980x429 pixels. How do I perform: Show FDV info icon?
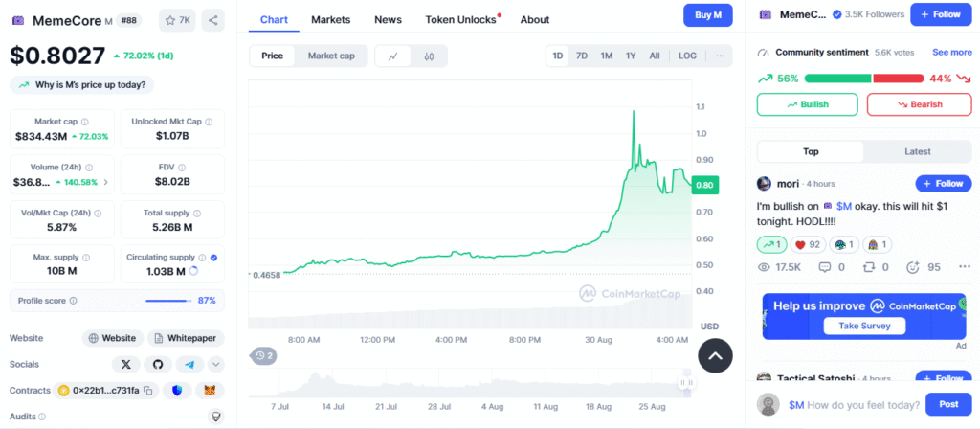click(x=182, y=168)
